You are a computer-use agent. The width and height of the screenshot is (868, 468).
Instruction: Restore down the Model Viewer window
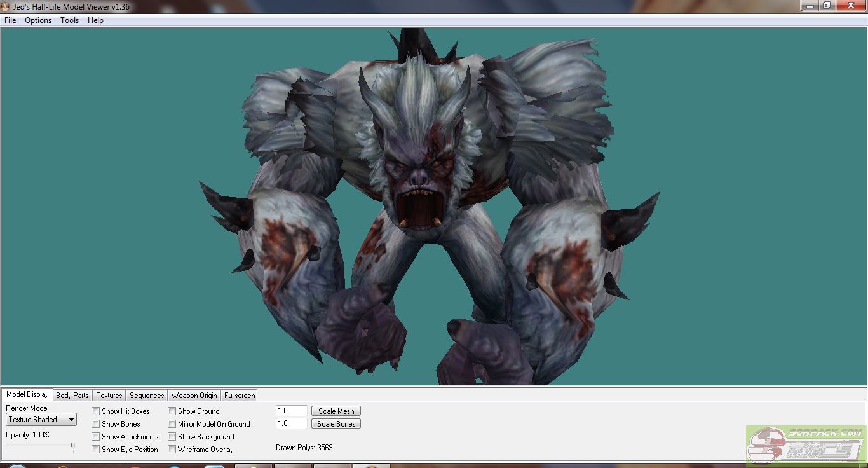pyautogui.click(x=827, y=5)
